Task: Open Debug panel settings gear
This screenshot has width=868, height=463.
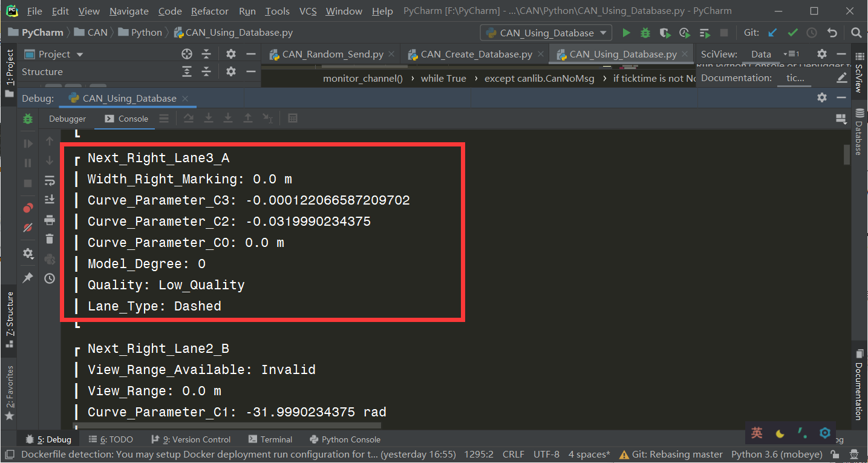Action: (821, 97)
